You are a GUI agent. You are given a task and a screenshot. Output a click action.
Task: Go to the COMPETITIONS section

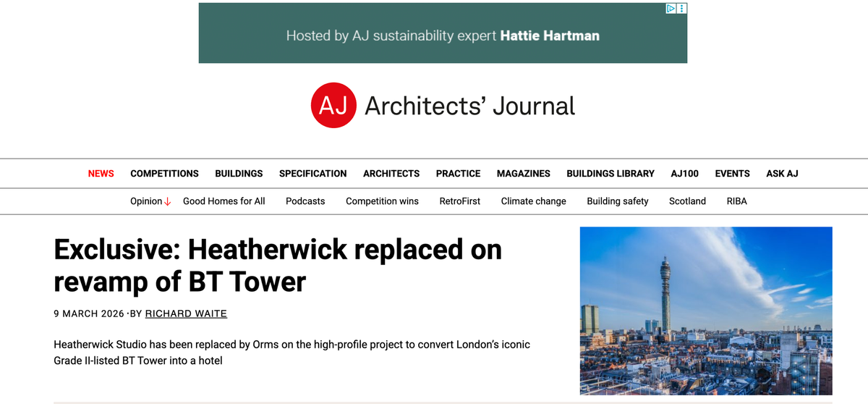point(164,174)
